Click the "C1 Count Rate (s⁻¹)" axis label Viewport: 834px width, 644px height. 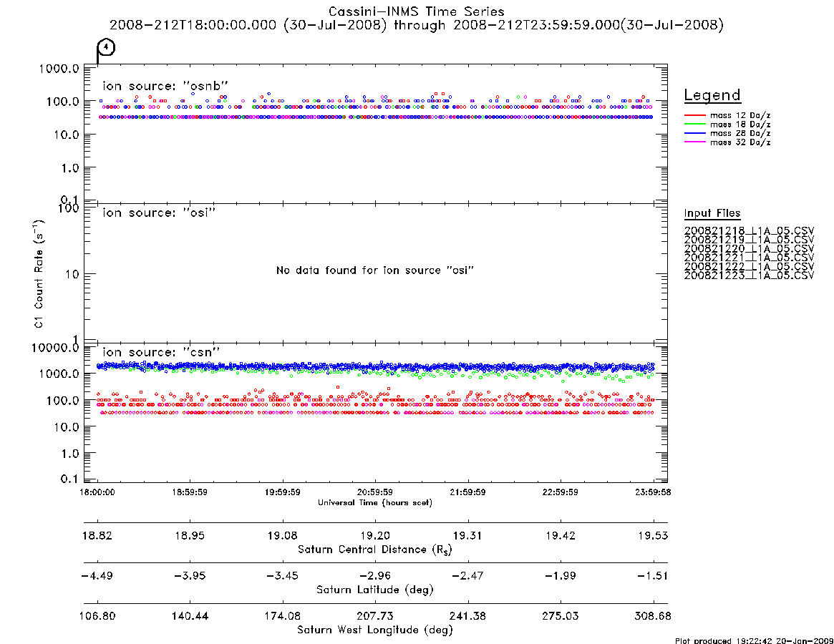(39, 273)
